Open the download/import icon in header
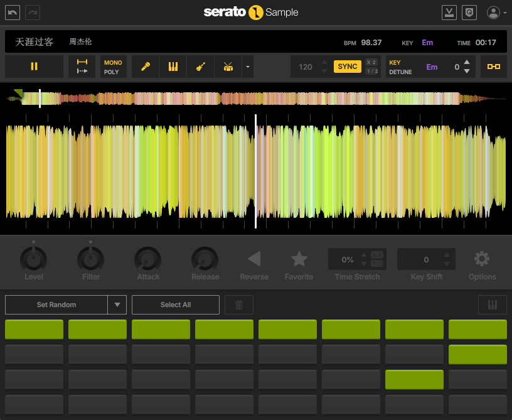Screen dimensions: 512x420 [449, 13]
